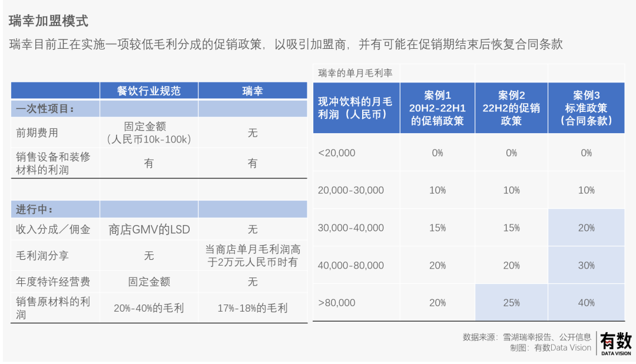Select the 17%-18%的毛利 cell
The height and width of the screenshot is (364, 636).
pyautogui.click(x=252, y=307)
